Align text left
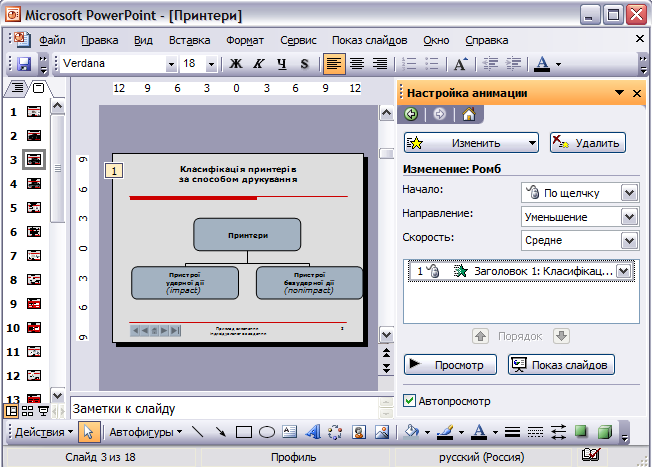This screenshot has height=467, width=652. [x=334, y=64]
